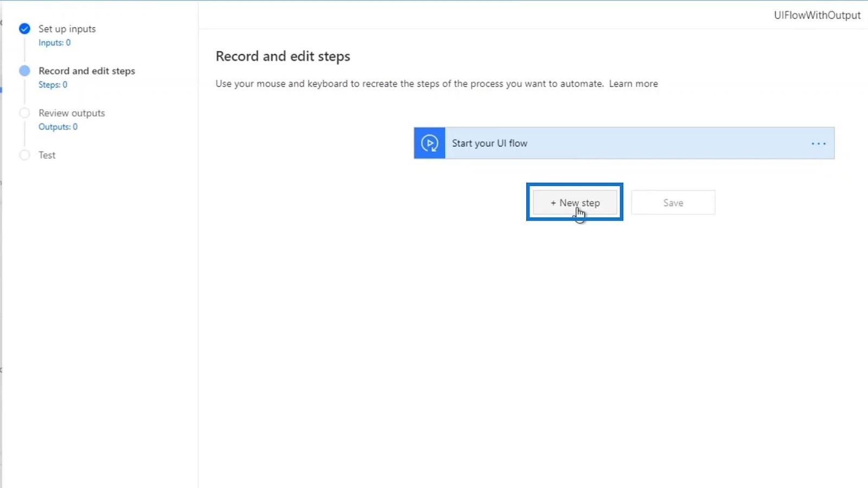868x488 pixels.
Task: Open the Learn more link
Action: coord(633,84)
